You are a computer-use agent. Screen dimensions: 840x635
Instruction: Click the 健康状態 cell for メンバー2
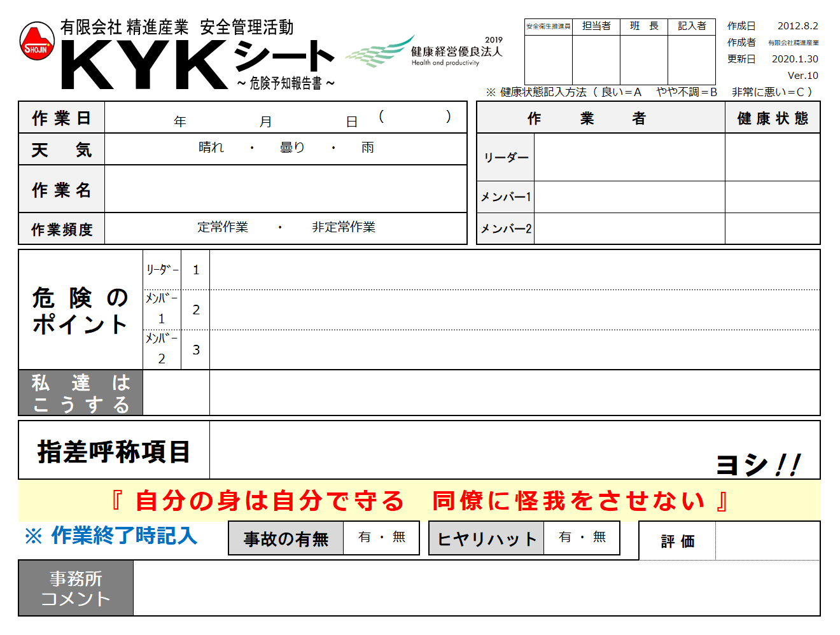click(x=773, y=228)
